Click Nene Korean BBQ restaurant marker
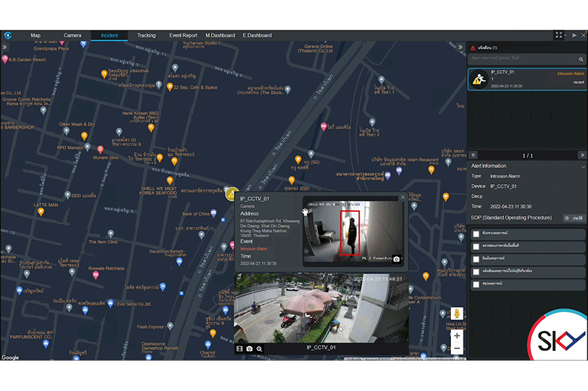Viewport: 588px width, 391px height. click(x=151, y=128)
